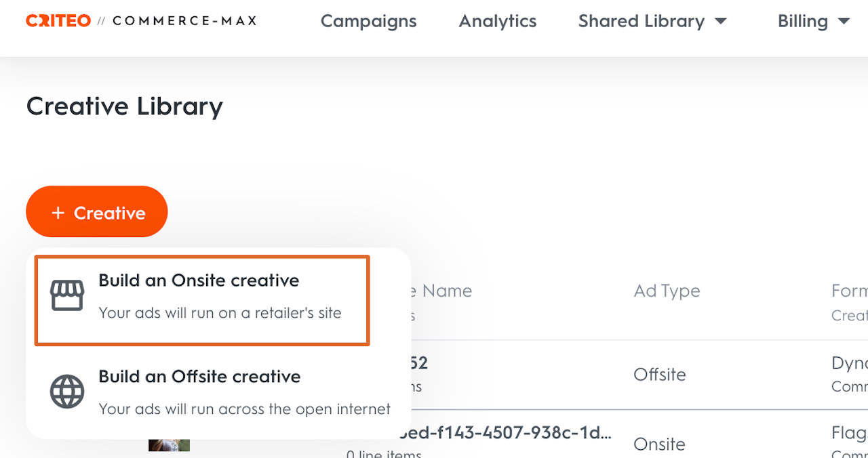
Task: Click the Billing dropdown arrow
Action: (x=844, y=22)
